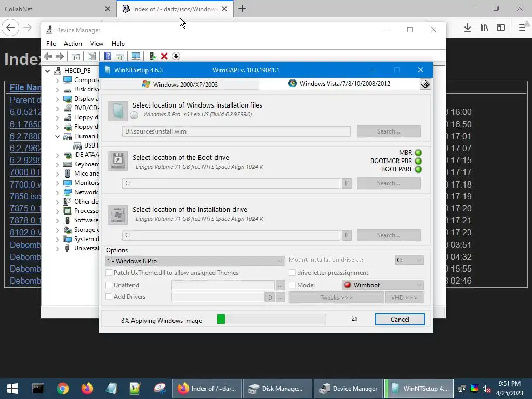
Task: Click the VHD >>> button
Action: pos(404,298)
